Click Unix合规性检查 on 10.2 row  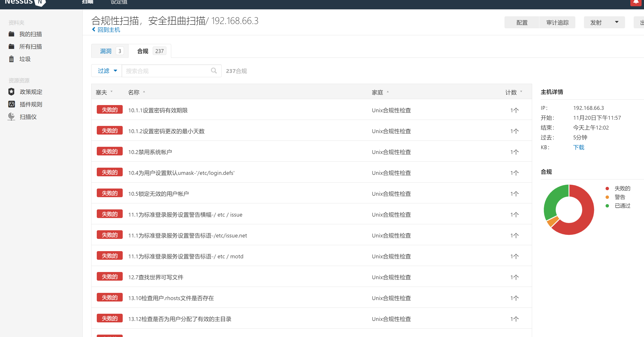click(x=391, y=152)
